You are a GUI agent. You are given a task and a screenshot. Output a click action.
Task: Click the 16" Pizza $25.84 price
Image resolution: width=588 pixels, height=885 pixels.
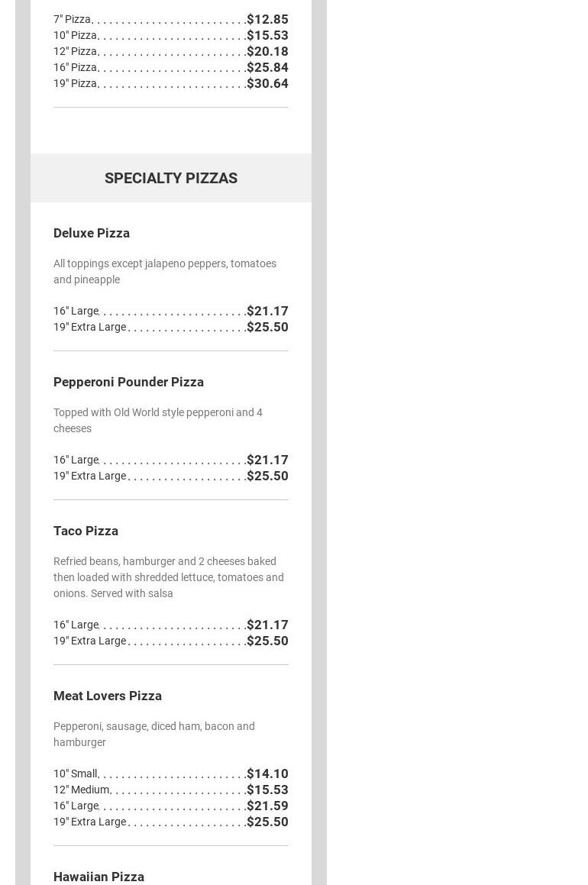(267, 67)
